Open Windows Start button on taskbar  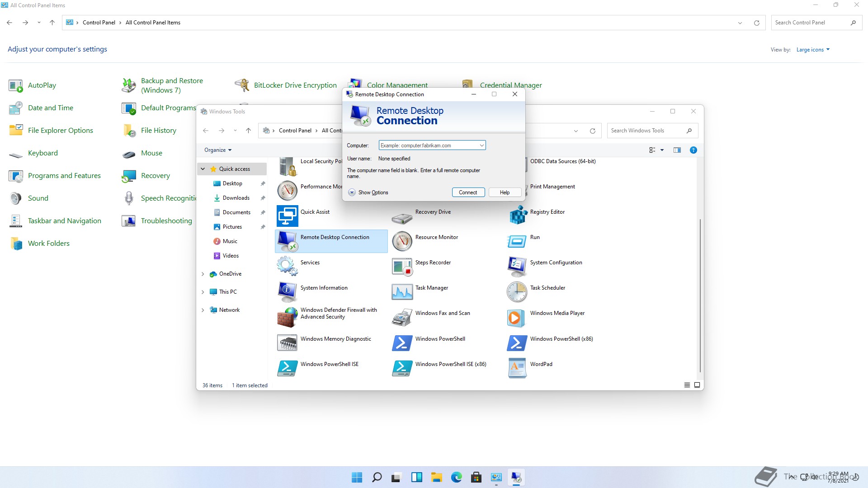point(357,477)
